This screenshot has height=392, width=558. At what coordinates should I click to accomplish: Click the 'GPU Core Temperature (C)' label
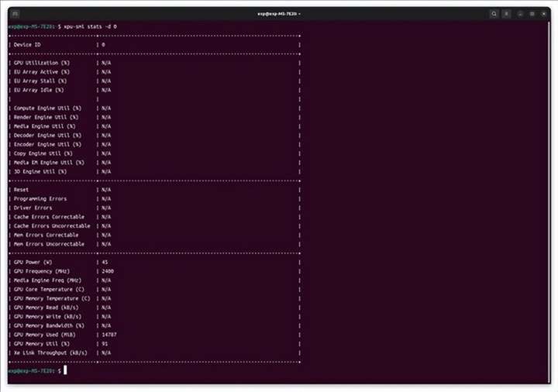[x=49, y=290]
